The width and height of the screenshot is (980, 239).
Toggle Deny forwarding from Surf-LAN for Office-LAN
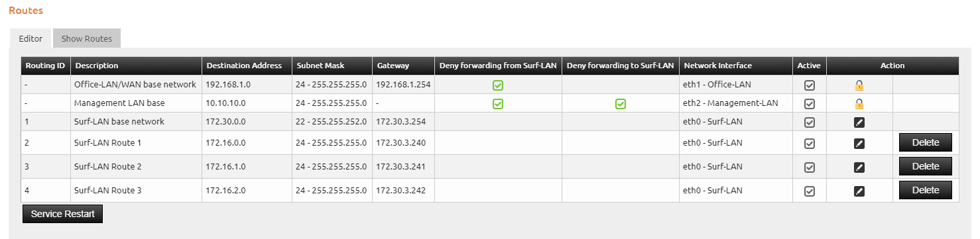[x=498, y=85]
